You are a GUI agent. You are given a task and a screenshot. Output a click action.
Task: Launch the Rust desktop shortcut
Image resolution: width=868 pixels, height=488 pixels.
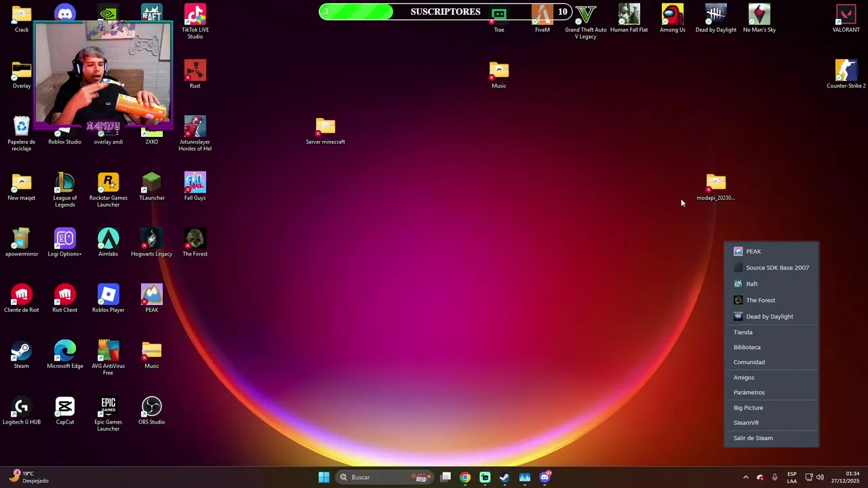tap(195, 74)
